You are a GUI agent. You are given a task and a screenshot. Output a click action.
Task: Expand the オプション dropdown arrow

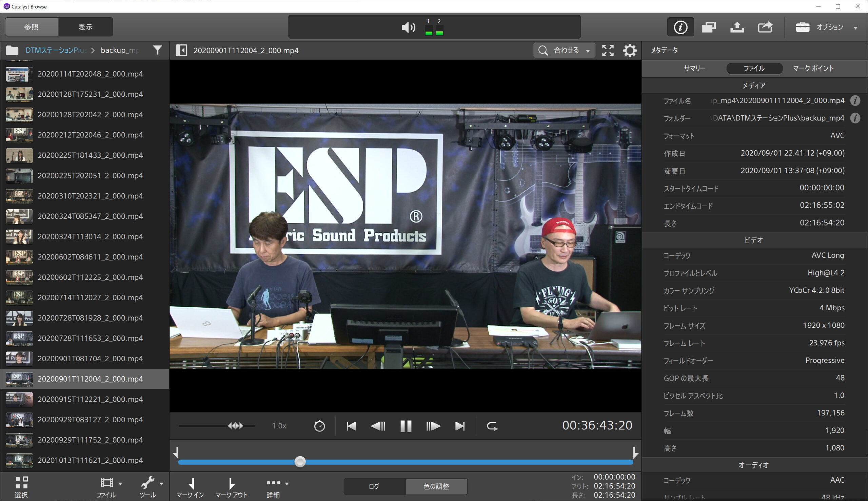[x=855, y=28]
